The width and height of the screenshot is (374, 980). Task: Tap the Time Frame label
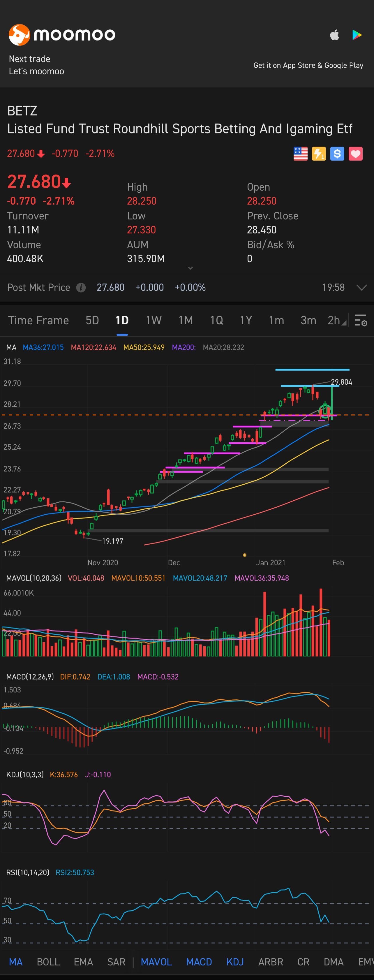pos(38,320)
